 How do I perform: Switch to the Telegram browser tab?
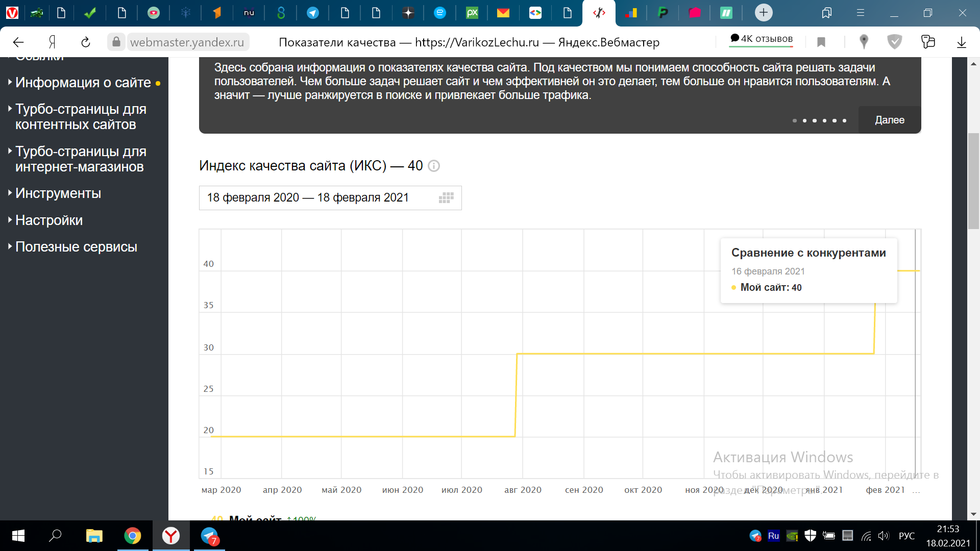coord(313,13)
